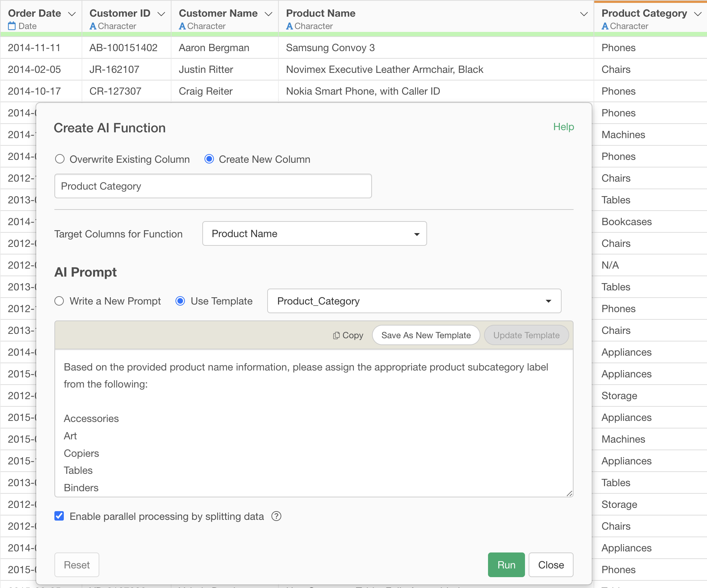Select Overwrite Existing Column radio option
The width and height of the screenshot is (707, 588).
pyautogui.click(x=60, y=159)
